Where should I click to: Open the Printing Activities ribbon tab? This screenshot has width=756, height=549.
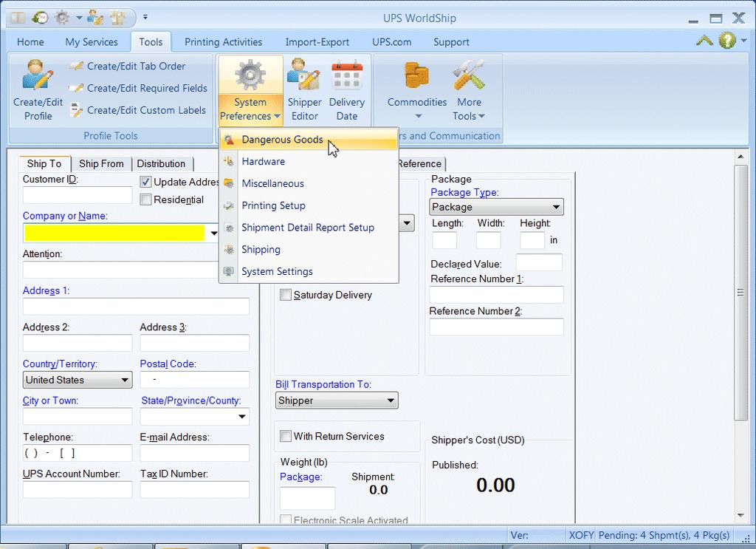(x=223, y=42)
